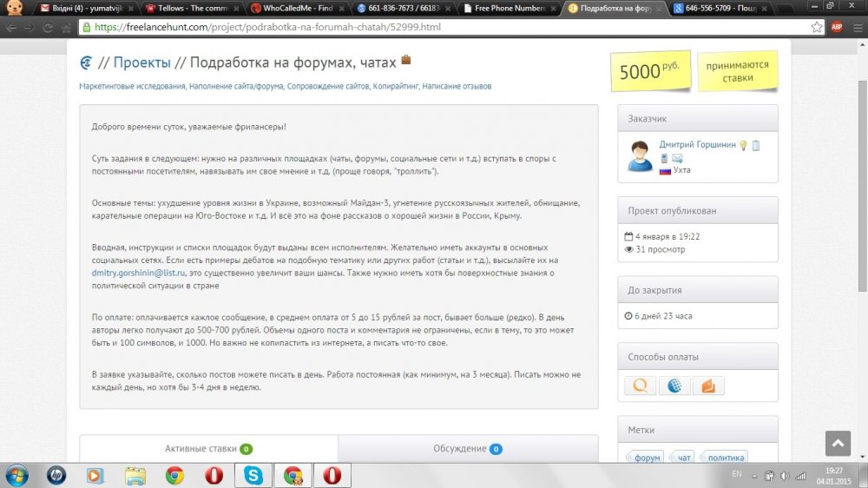Screen dimensions: 868x488
Task: Open the file explorer taskbar icon
Action: pos(135,476)
